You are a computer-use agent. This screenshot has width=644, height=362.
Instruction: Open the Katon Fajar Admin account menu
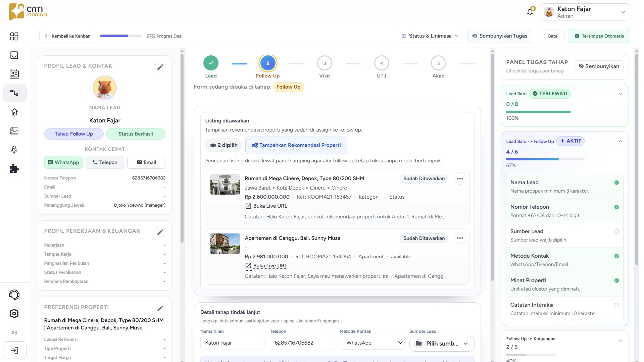coord(585,12)
